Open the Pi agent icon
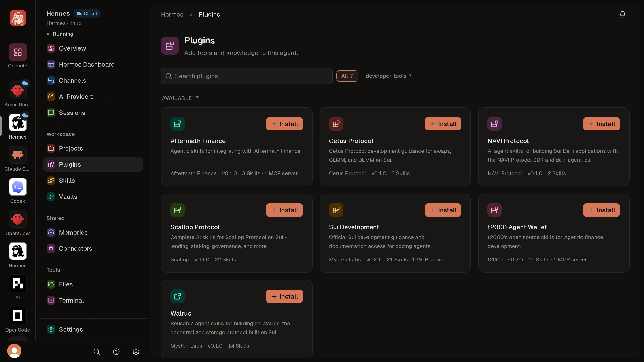Screen dimensions: 644x362 [x=18, y=283]
